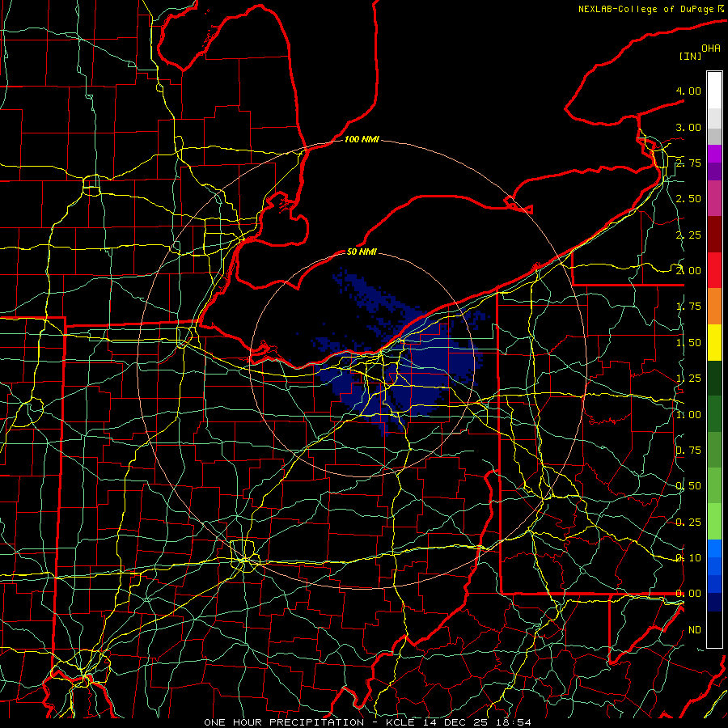This screenshot has width=728, height=728.
Task: Select the black ND swatch in legend
Action: click(714, 629)
